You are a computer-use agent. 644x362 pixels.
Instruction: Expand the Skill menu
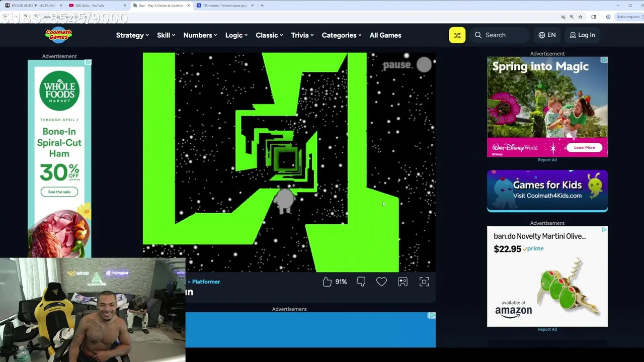point(166,35)
